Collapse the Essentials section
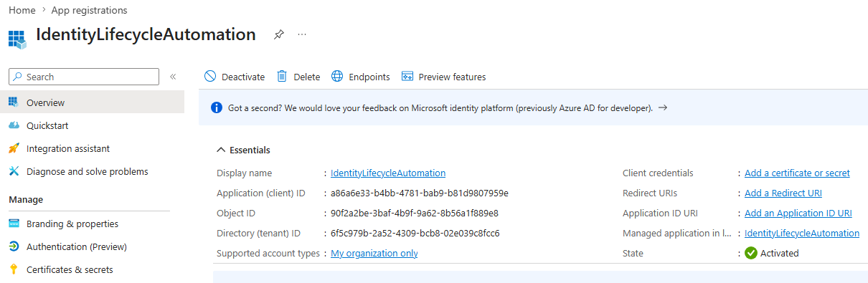 243,150
